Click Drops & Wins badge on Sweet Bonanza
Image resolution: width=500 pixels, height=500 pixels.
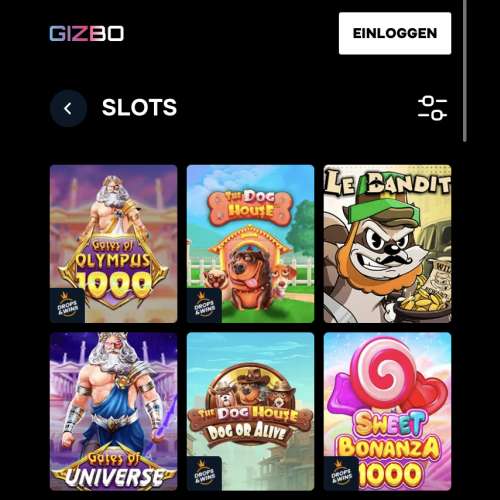pyautogui.click(x=341, y=473)
